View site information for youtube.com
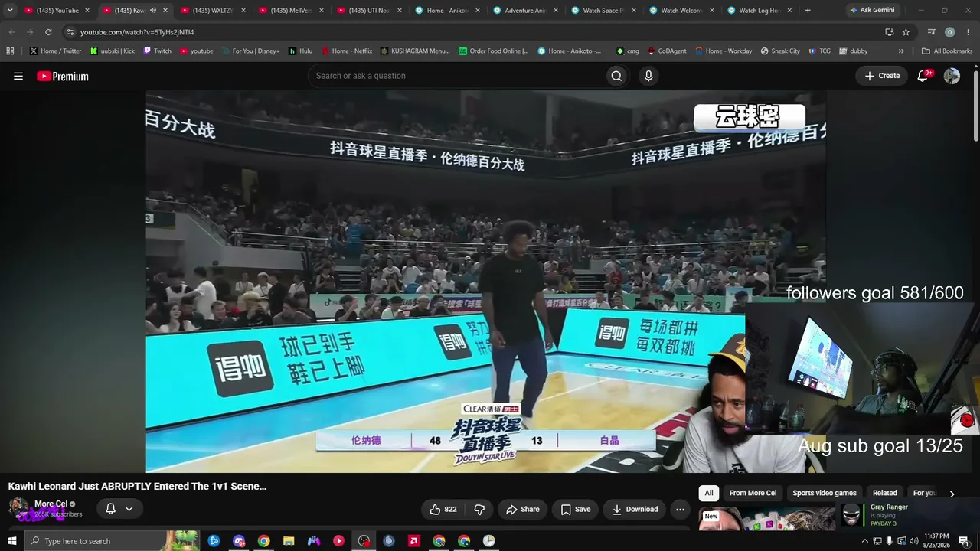980x551 pixels. pos(70,32)
